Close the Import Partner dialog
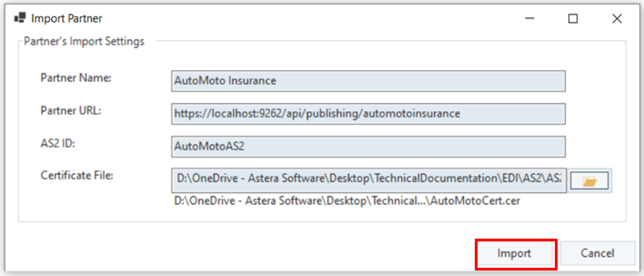This screenshot has height=276, width=644. coord(617,19)
